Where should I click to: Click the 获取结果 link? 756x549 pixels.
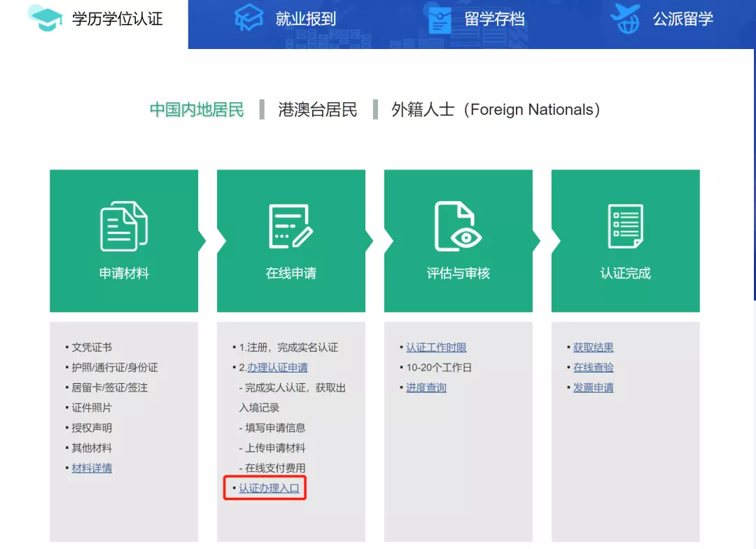pyautogui.click(x=594, y=347)
